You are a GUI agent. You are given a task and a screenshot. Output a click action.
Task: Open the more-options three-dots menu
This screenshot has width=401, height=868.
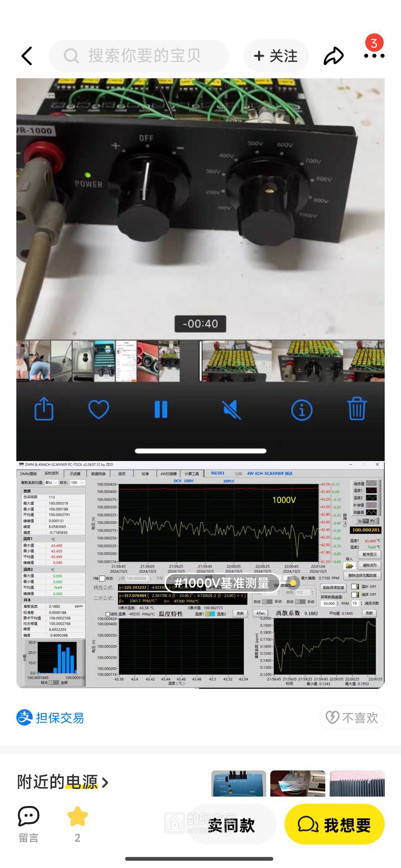(374, 56)
